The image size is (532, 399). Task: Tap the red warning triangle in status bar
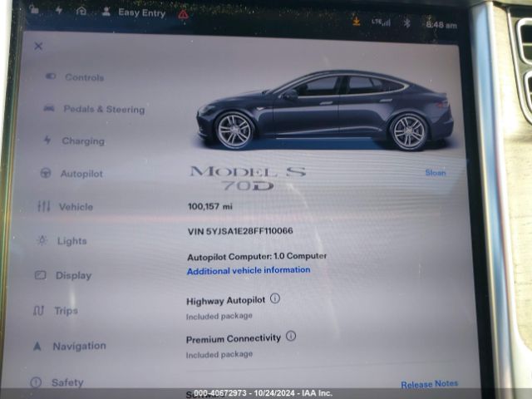[x=183, y=14]
